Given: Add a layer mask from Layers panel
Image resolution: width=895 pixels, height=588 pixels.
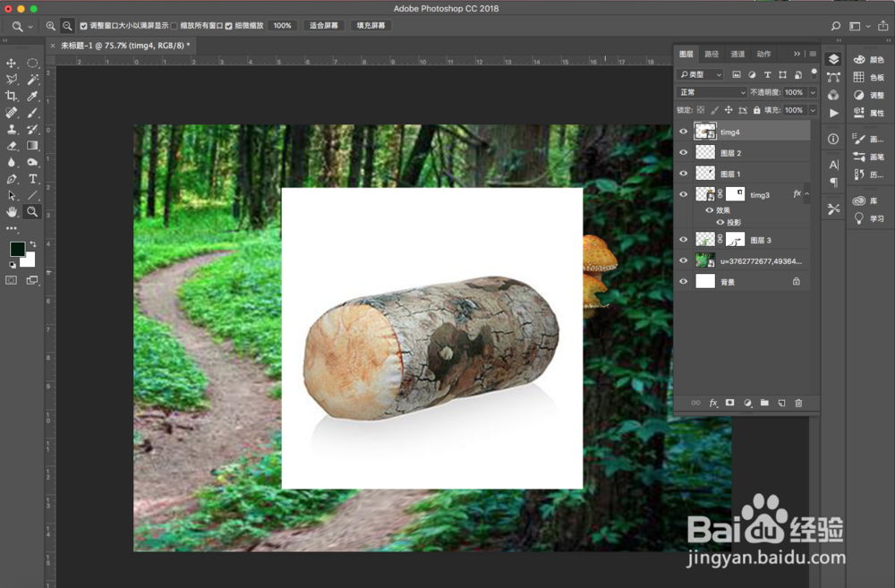Looking at the screenshot, I should pyautogui.click(x=729, y=403).
